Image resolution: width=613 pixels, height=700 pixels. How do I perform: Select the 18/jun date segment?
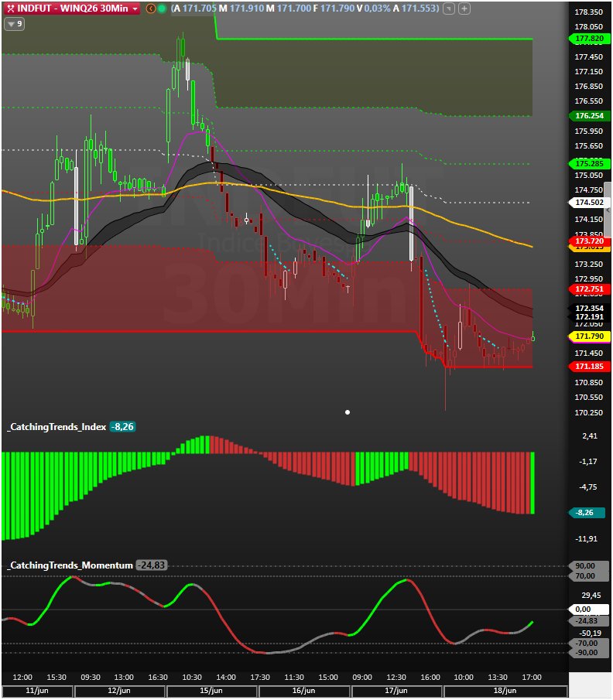coord(505,691)
